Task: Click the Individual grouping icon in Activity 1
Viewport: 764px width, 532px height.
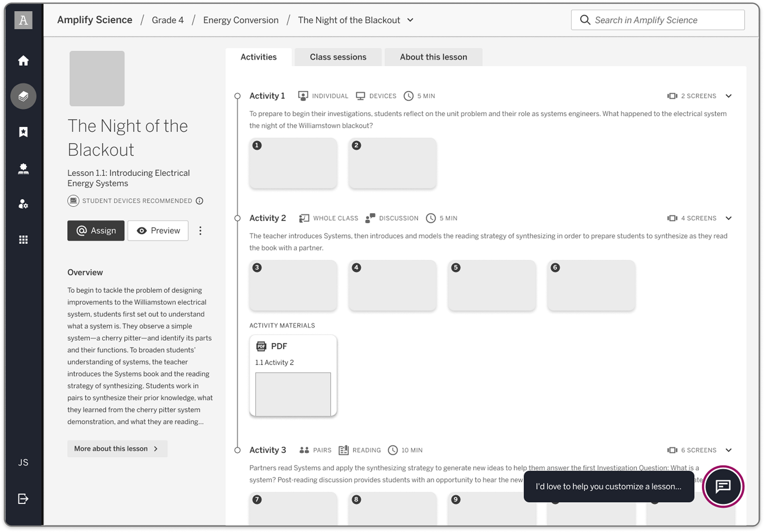Action: 303,96
